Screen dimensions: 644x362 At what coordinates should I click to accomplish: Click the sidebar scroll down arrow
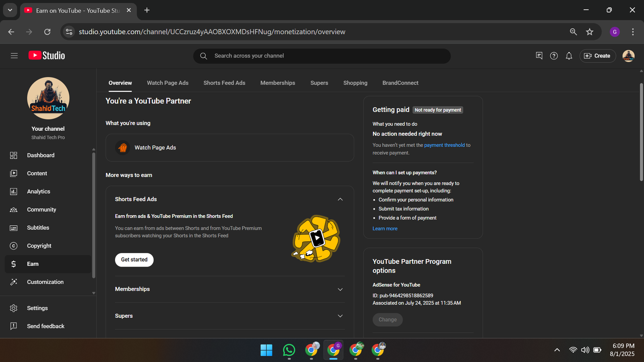pyautogui.click(x=94, y=293)
